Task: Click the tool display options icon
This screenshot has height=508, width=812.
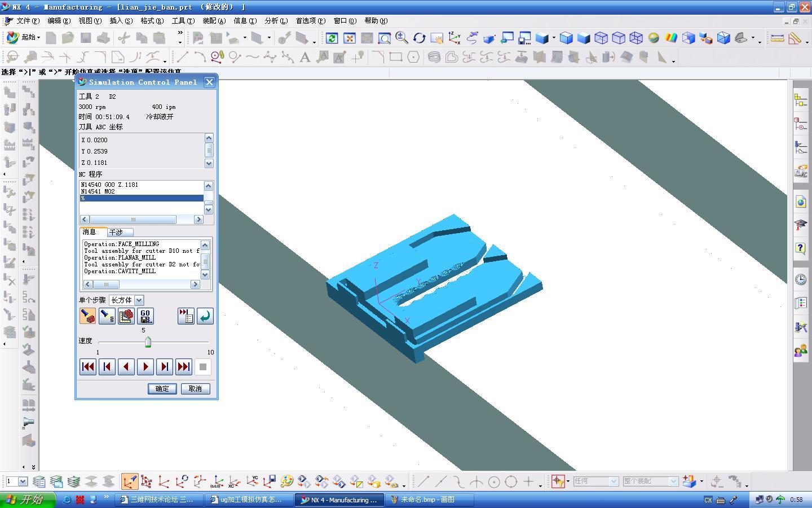Action: pyautogui.click(x=107, y=316)
